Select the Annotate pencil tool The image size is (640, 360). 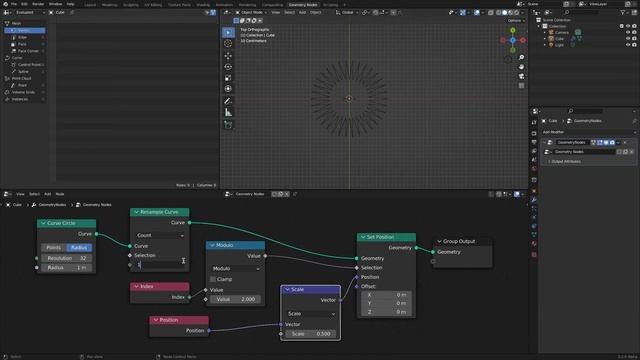228,101
